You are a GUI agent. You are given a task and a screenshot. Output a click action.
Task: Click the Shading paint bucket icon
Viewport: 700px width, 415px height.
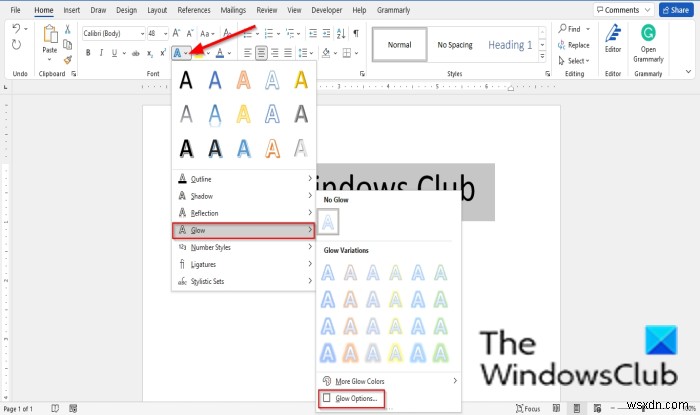326,53
